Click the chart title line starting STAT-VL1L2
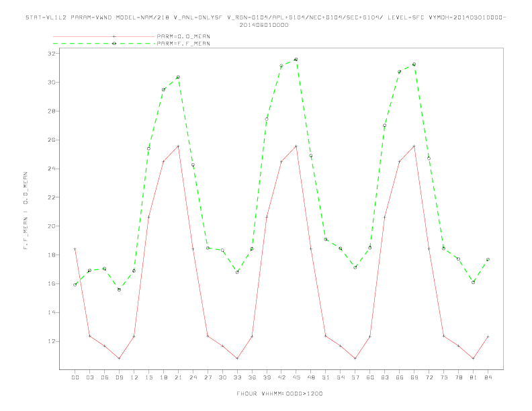Screen dimensions: 532x411 tap(265, 17)
